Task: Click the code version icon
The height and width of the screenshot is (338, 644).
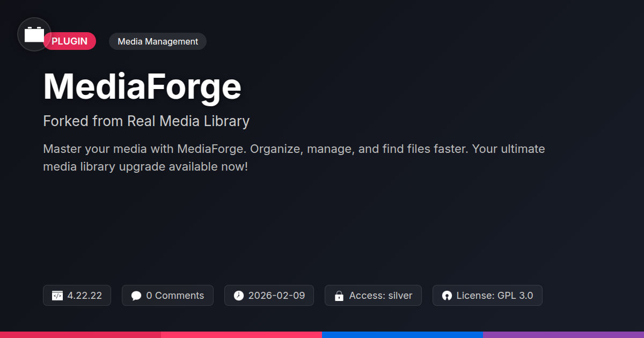Action: click(x=57, y=296)
